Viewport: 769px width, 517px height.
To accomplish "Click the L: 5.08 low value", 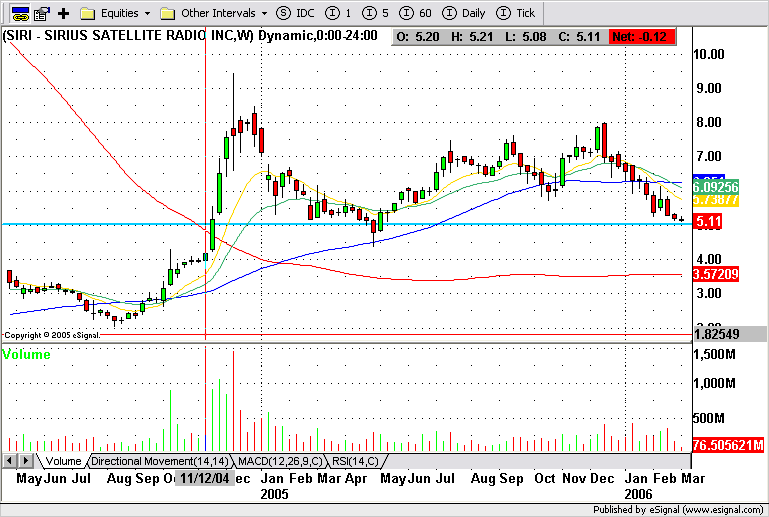I will pyautogui.click(x=526, y=37).
